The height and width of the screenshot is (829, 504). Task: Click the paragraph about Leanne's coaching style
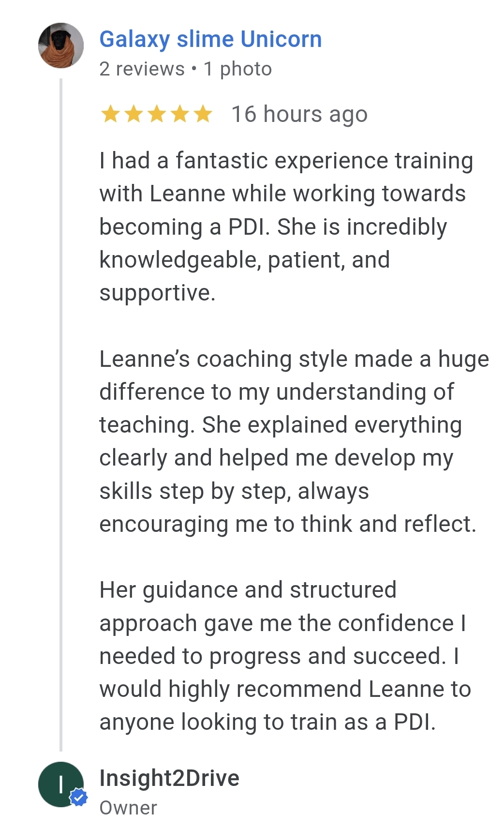click(290, 441)
